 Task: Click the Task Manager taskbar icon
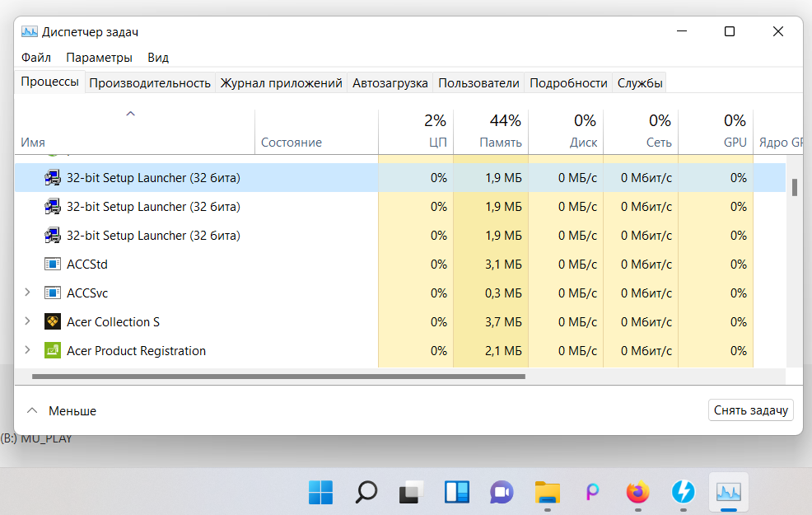[729, 492]
